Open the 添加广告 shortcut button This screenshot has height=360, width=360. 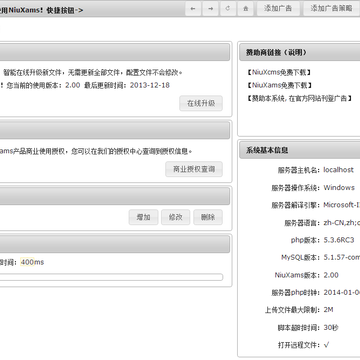click(x=278, y=9)
